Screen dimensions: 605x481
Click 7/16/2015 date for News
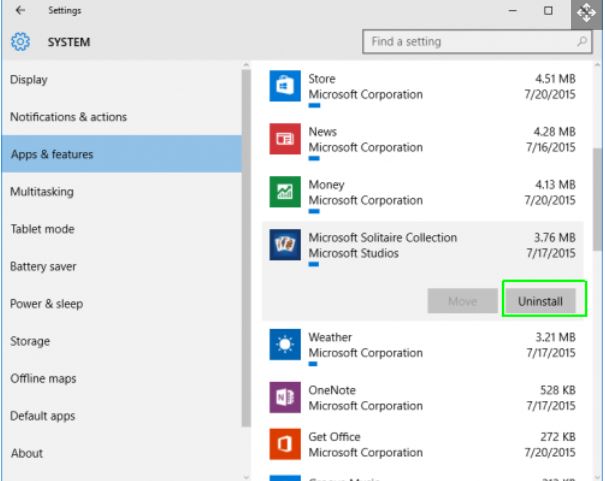[x=551, y=147]
